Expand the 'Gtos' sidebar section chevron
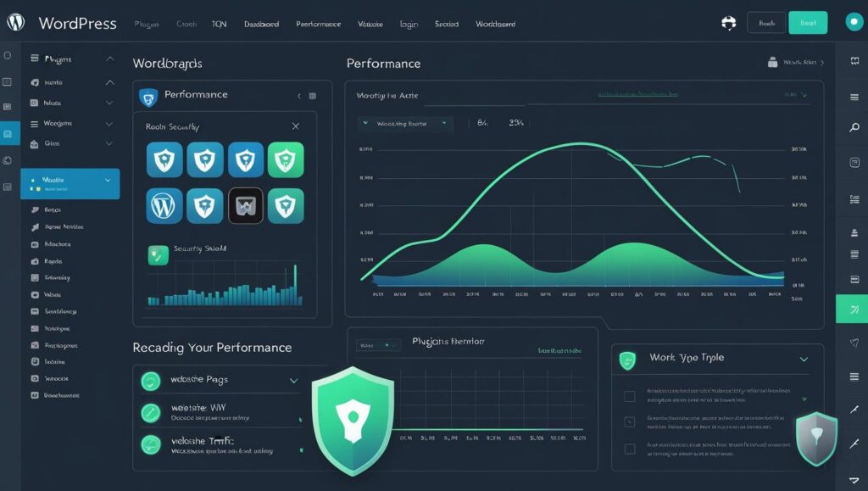Viewport: 868px width, 491px height. click(x=109, y=144)
